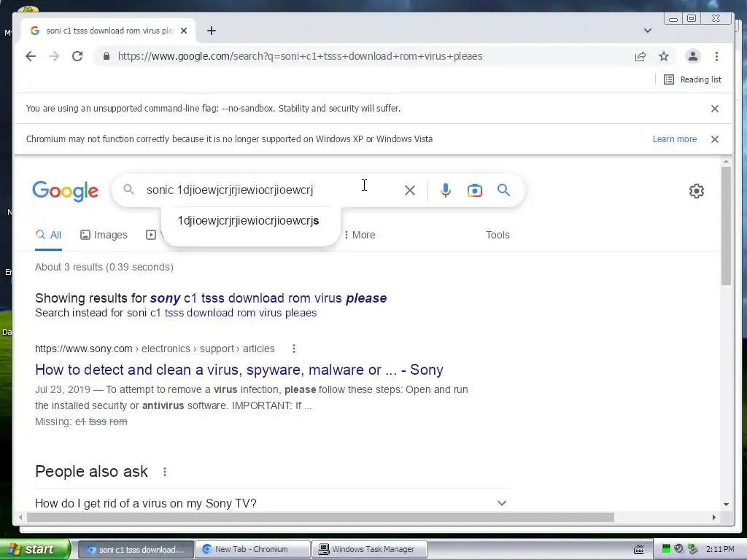Screen dimensions: 747x560
Task: Search by image with the camera icon
Action: pos(474,190)
